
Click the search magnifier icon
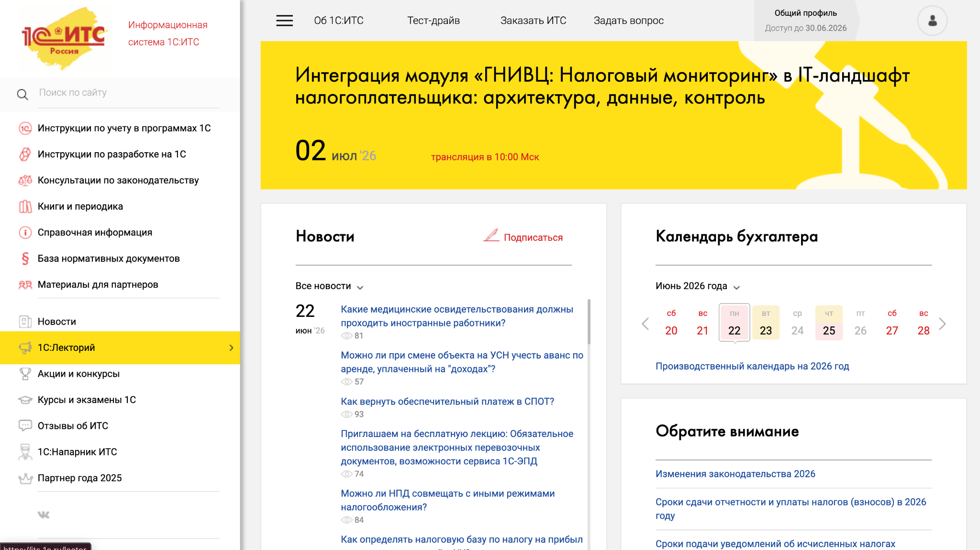pyautogui.click(x=22, y=94)
